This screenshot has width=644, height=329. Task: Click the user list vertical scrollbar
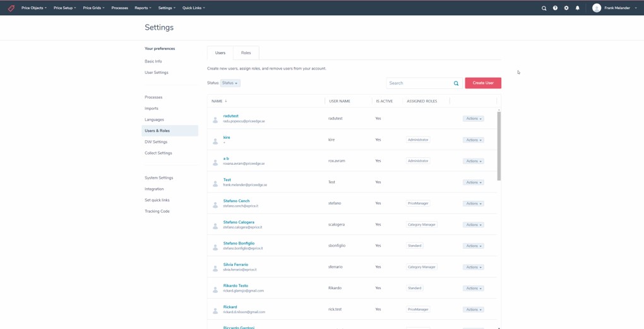click(499, 146)
